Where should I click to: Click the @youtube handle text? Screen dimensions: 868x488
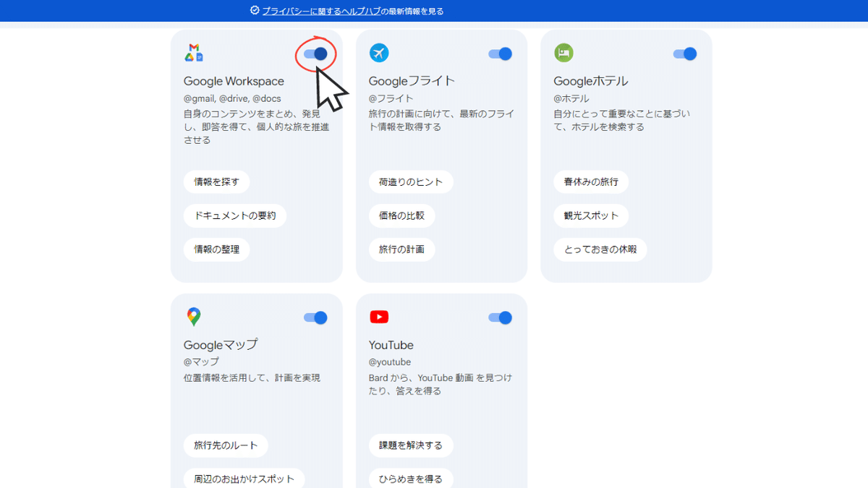[390, 361]
